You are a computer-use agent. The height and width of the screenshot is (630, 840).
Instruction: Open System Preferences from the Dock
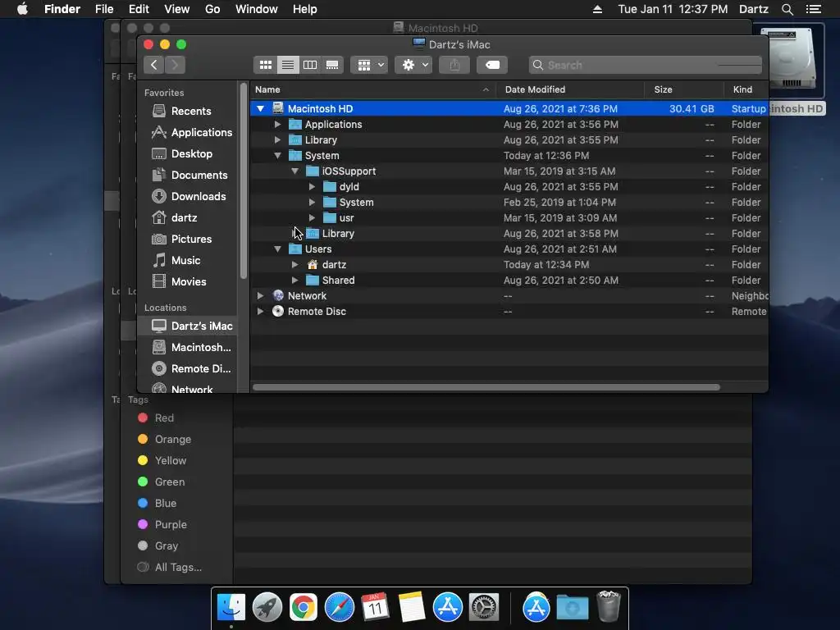click(484, 608)
